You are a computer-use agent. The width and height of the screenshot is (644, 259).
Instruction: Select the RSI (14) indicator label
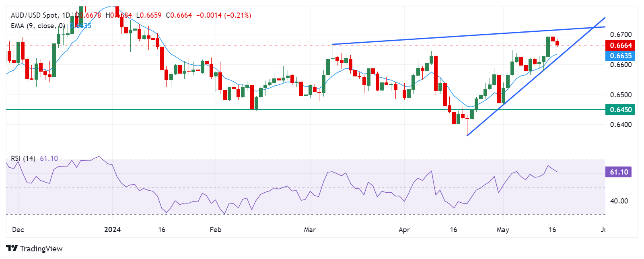tap(23, 158)
